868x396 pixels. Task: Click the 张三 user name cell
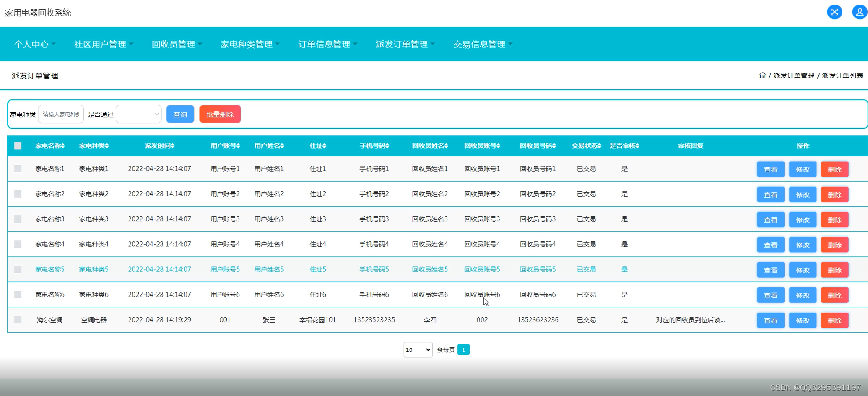pos(269,320)
